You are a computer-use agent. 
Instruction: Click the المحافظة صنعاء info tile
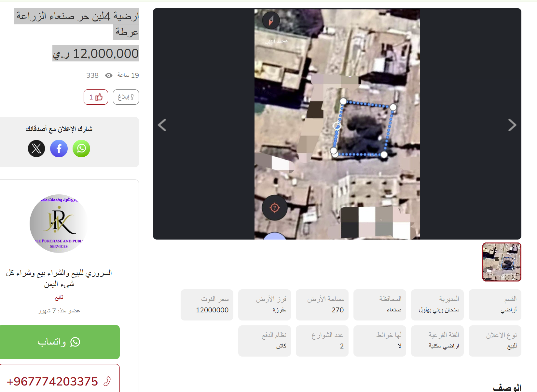point(380,305)
